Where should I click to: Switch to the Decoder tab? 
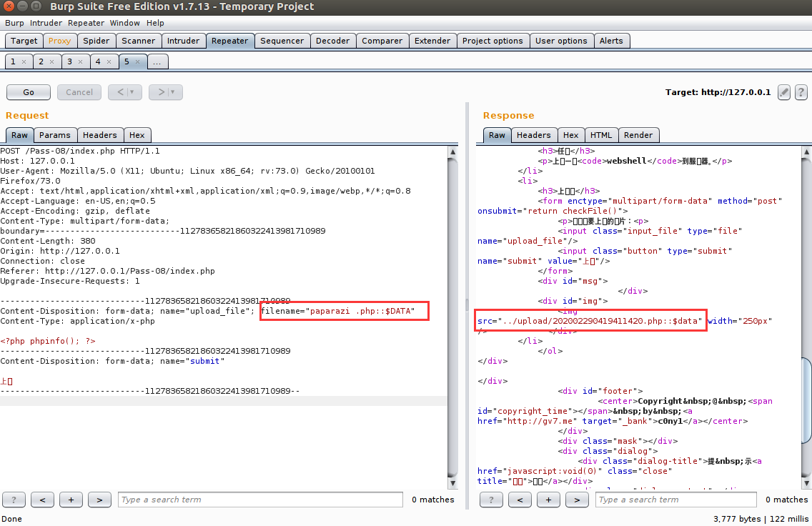[332, 41]
